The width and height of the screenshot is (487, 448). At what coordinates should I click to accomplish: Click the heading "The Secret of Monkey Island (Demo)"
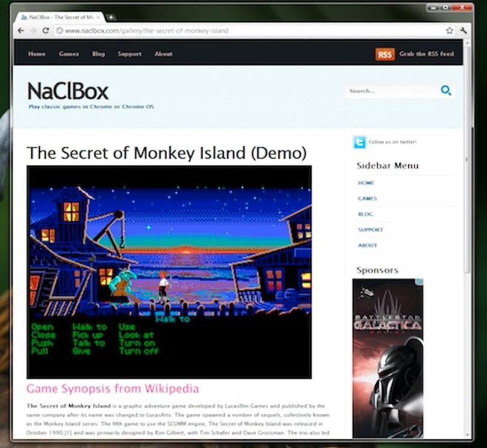(x=167, y=153)
